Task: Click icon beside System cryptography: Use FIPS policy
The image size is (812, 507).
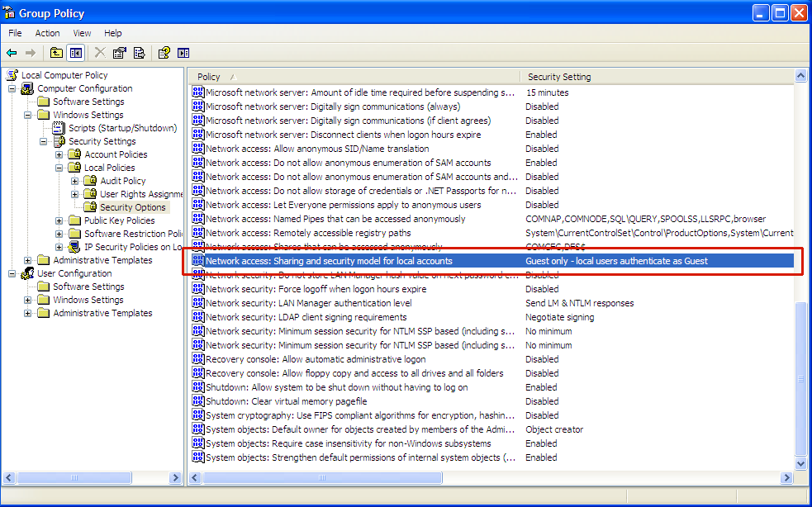Action: (197, 415)
